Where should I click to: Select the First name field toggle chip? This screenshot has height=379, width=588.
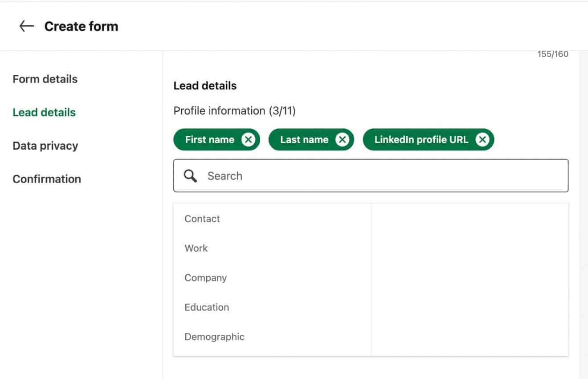209,139
